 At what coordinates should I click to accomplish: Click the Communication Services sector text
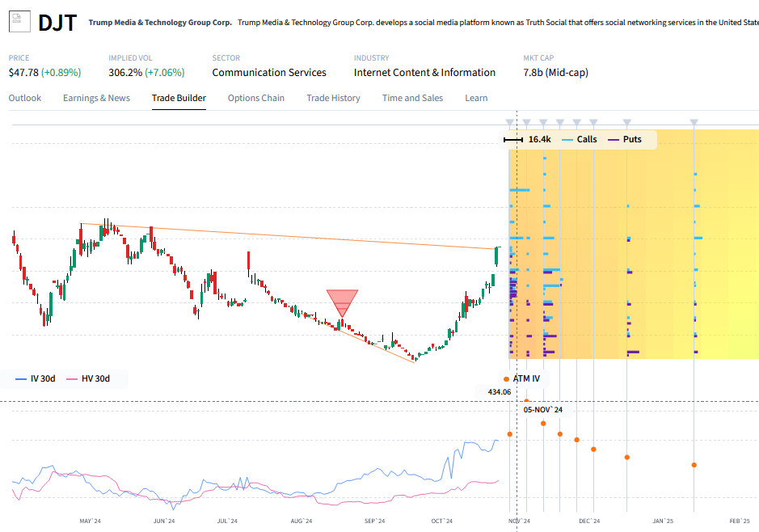(269, 73)
